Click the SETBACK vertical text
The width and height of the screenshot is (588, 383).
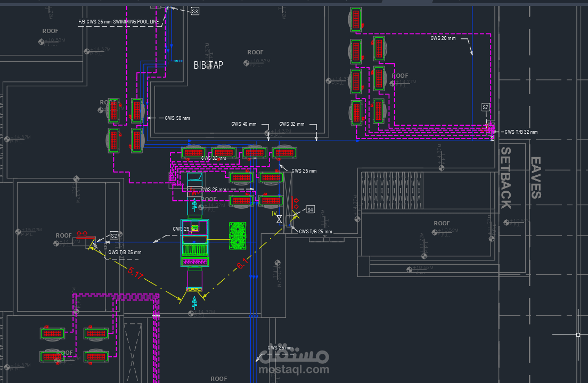coord(506,178)
